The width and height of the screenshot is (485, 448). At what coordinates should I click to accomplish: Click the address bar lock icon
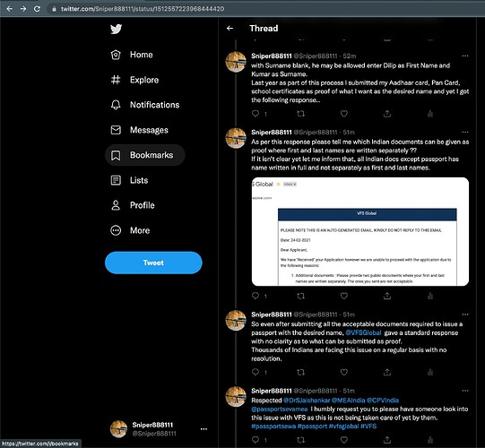point(54,9)
